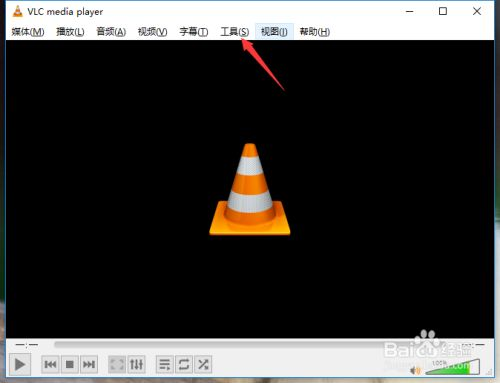Expand the 音频(A) menu
500x383 pixels.
(x=111, y=32)
